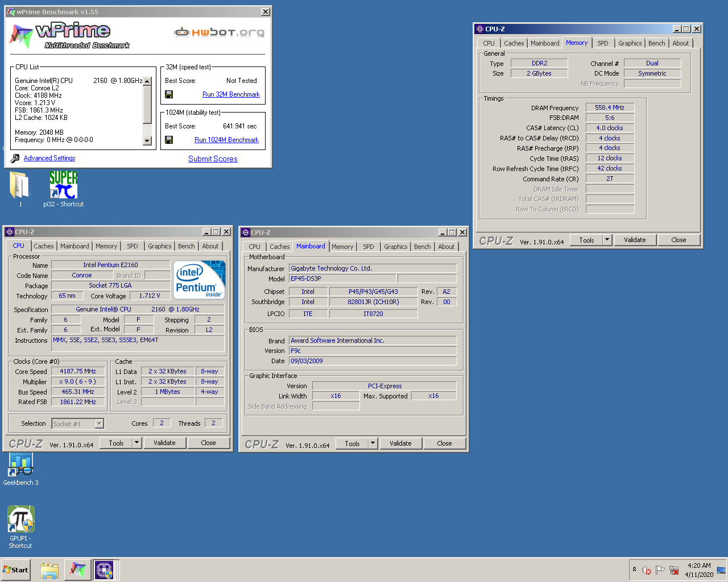Viewport: 728px width, 582px height.
Task: Select the pi32 Shortcut desktop icon
Action: coord(63,185)
